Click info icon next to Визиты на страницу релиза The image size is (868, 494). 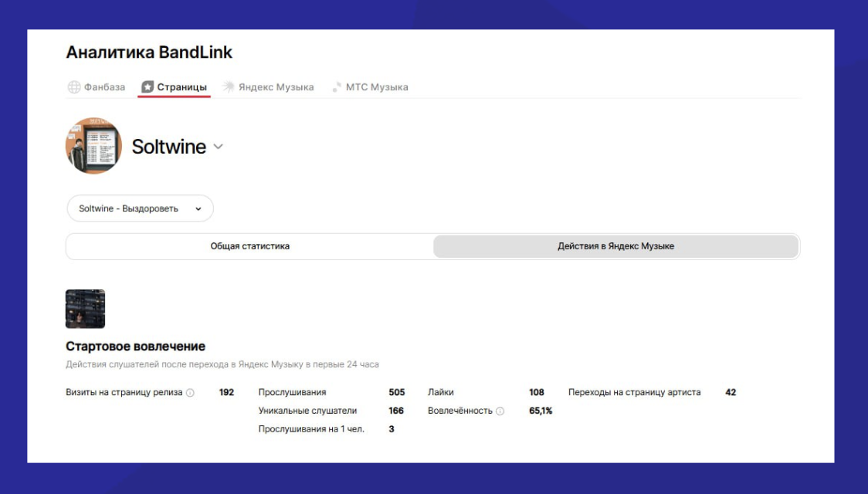(190, 393)
